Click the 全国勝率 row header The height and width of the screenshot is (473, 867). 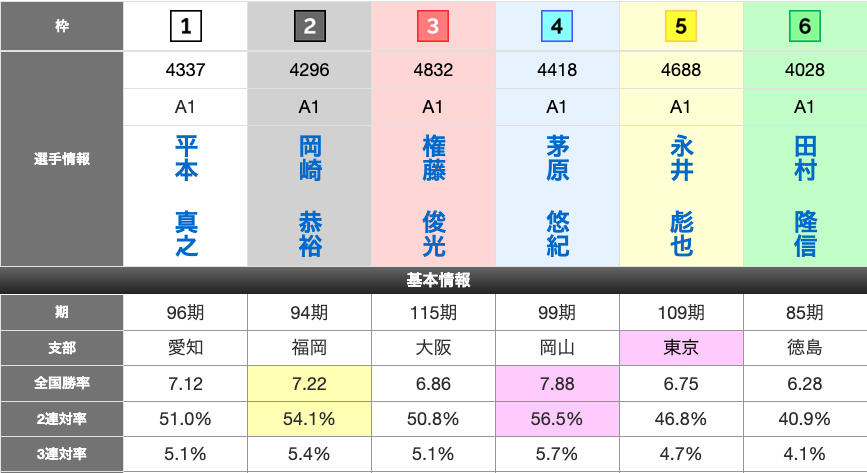pyautogui.click(x=62, y=383)
